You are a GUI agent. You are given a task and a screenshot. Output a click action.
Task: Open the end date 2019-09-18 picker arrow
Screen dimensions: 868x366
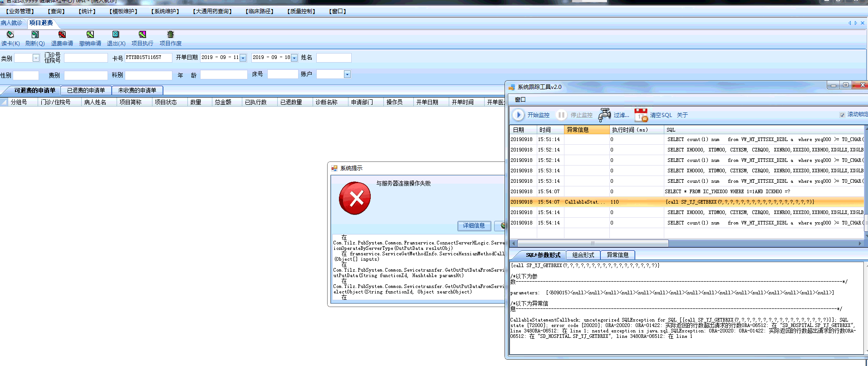pyautogui.click(x=294, y=58)
